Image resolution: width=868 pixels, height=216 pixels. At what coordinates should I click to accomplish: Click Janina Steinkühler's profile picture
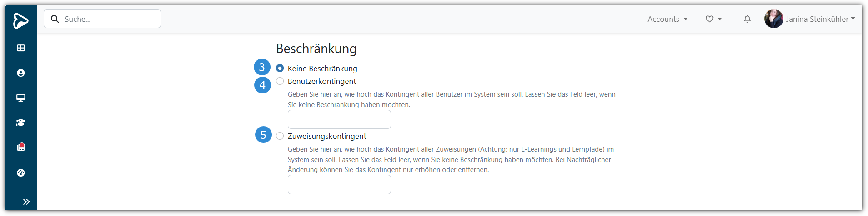point(773,19)
